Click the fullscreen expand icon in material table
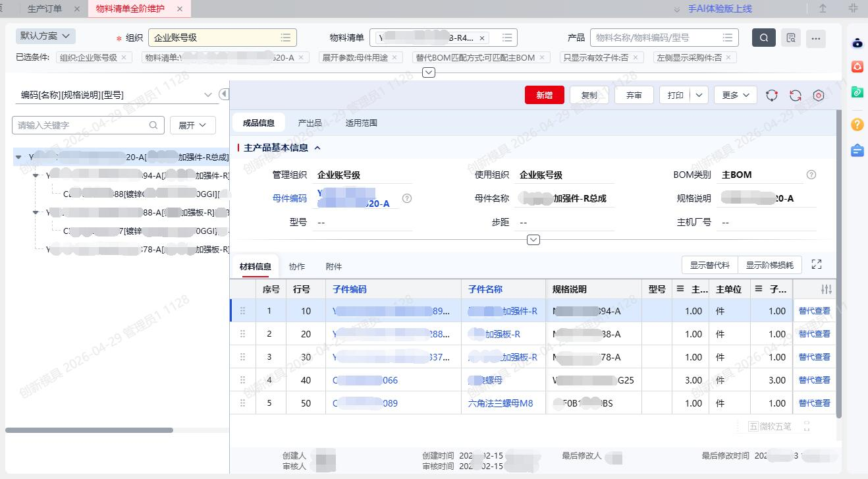The image size is (868, 479). point(817,264)
